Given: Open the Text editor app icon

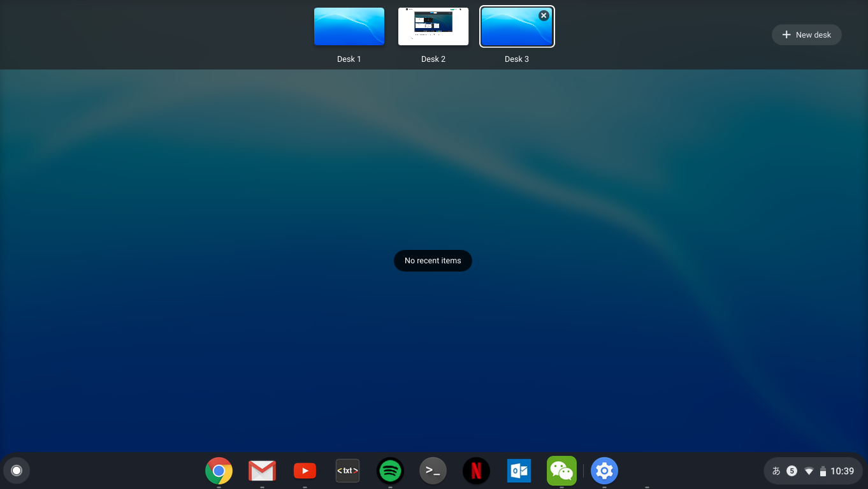Looking at the screenshot, I should coord(347,471).
